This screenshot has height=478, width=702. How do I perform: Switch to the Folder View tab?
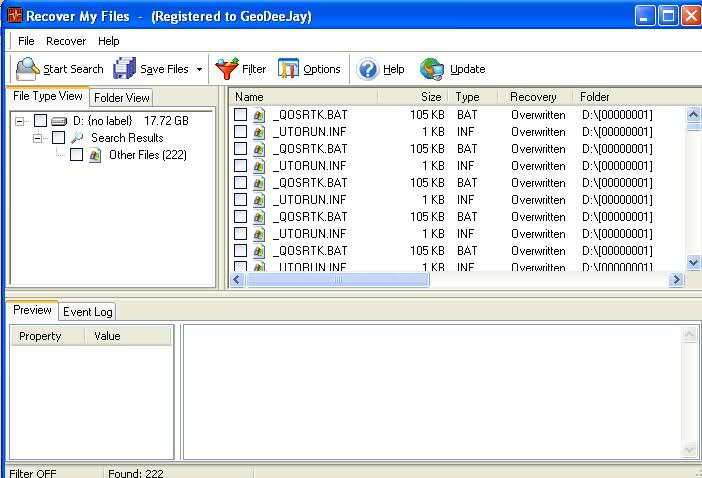[122, 98]
